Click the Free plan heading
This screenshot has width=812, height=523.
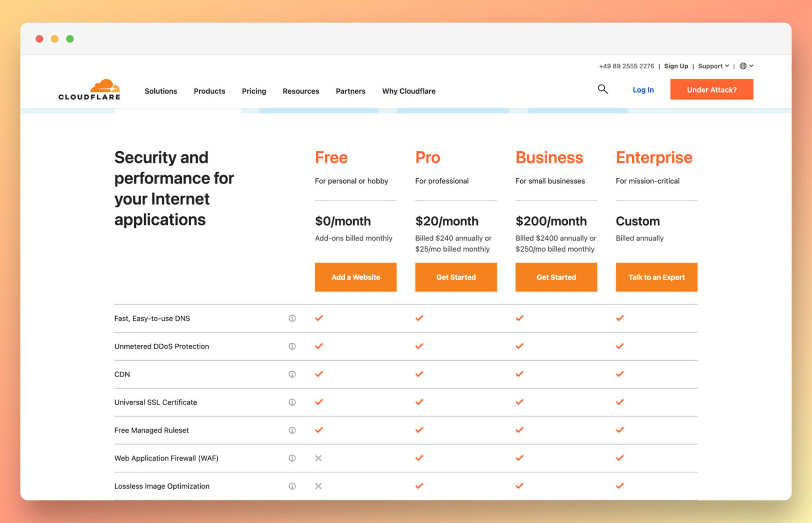[x=331, y=158]
